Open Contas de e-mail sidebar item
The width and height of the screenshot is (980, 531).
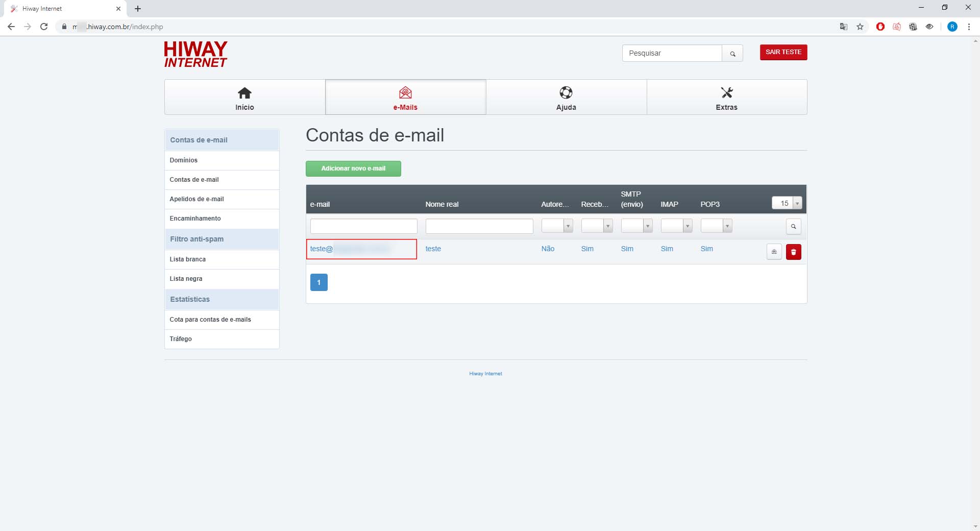(222, 180)
